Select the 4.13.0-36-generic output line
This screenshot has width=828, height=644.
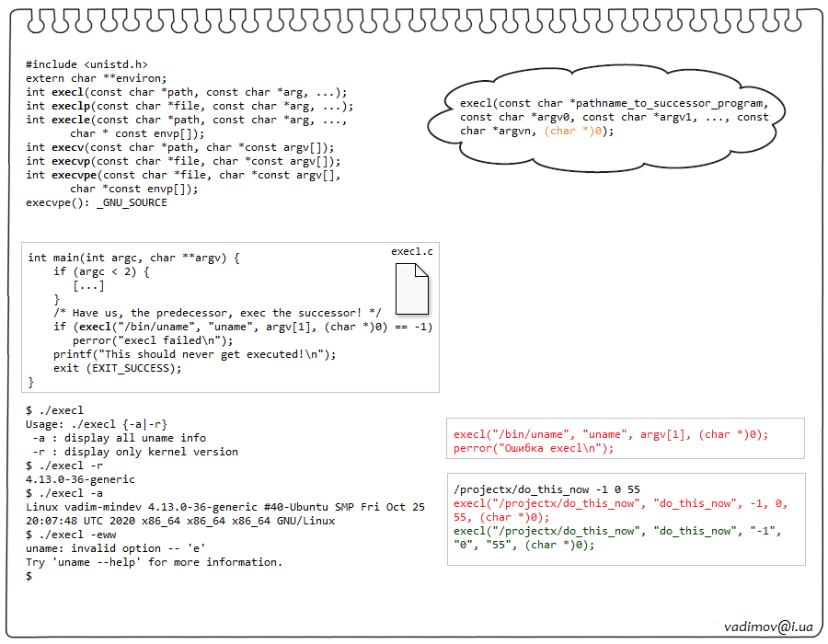(80, 479)
